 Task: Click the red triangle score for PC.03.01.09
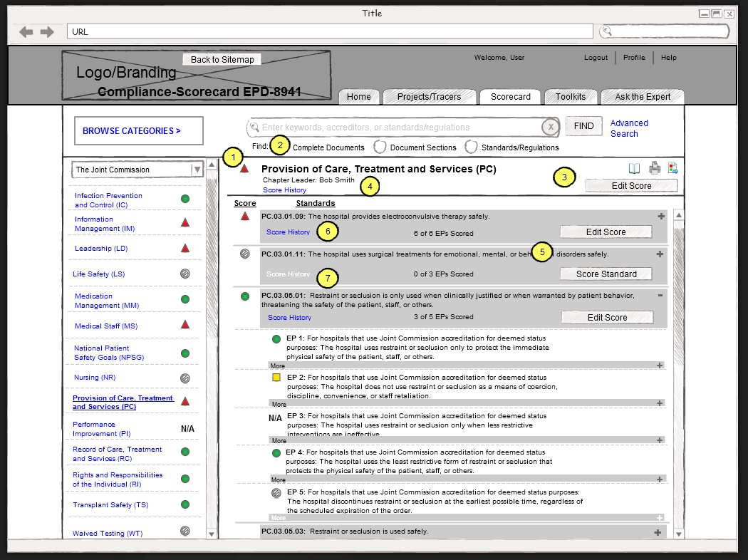(245, 217)
